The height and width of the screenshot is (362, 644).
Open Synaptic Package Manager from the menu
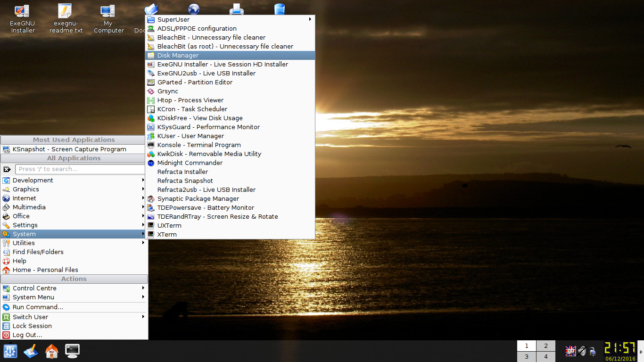click(x=198, y=199)
